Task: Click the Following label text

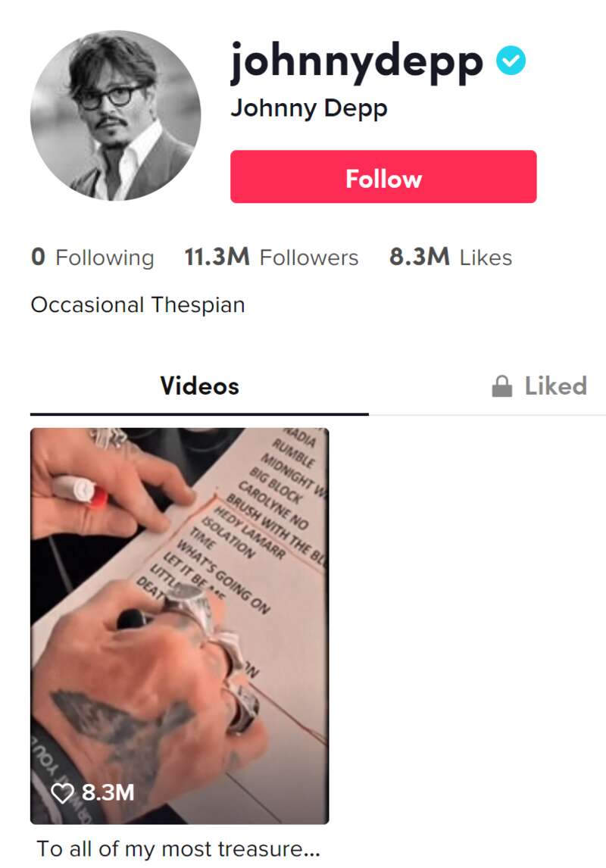Action: pos(105,258)
